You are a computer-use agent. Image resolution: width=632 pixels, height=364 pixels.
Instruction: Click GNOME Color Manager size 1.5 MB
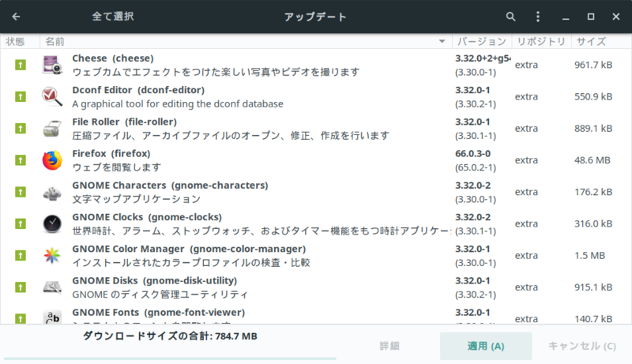[589, 256]
